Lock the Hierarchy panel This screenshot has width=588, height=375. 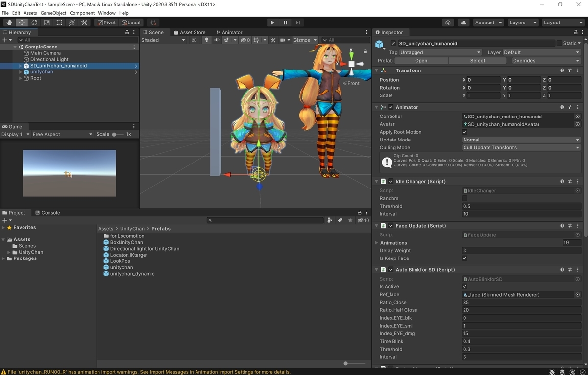(x=126, y=32)
